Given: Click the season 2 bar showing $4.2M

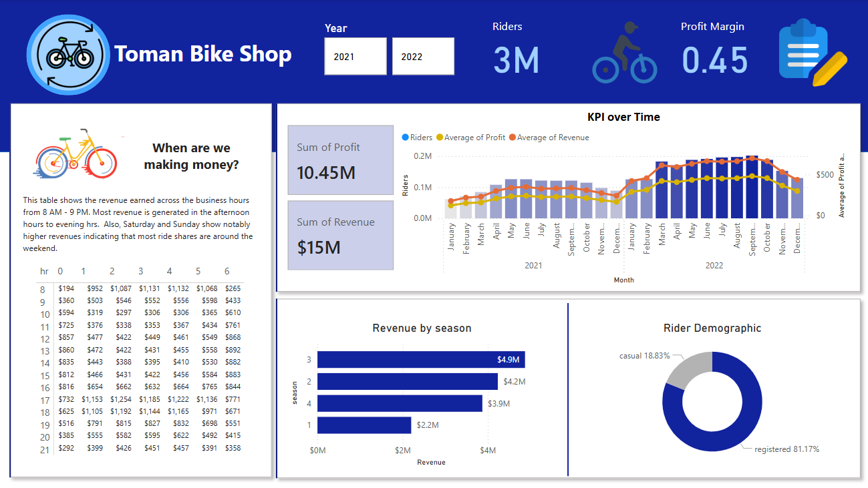Looking at the screenshot, I should 408,382.
